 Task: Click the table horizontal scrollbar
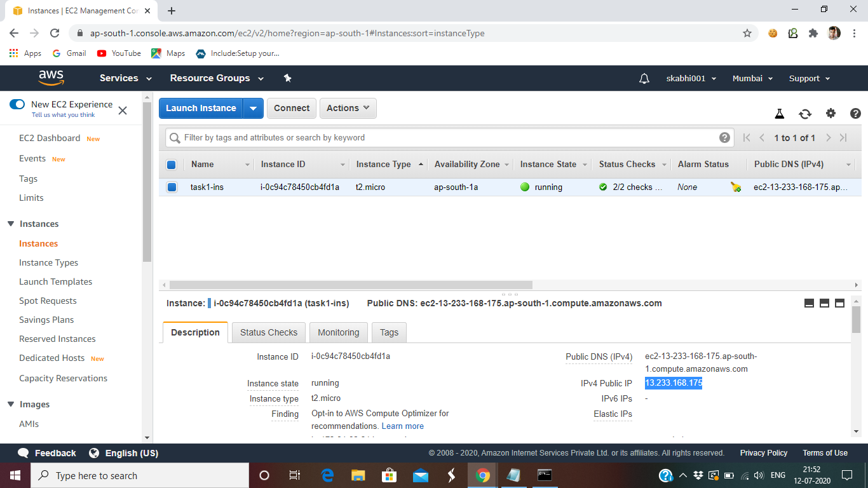(x=351, y=285)
